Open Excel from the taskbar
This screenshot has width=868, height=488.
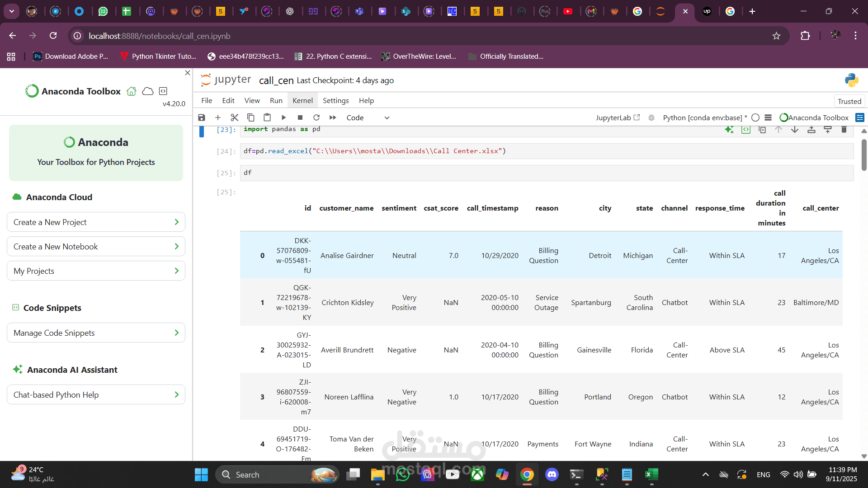point(651,475)
